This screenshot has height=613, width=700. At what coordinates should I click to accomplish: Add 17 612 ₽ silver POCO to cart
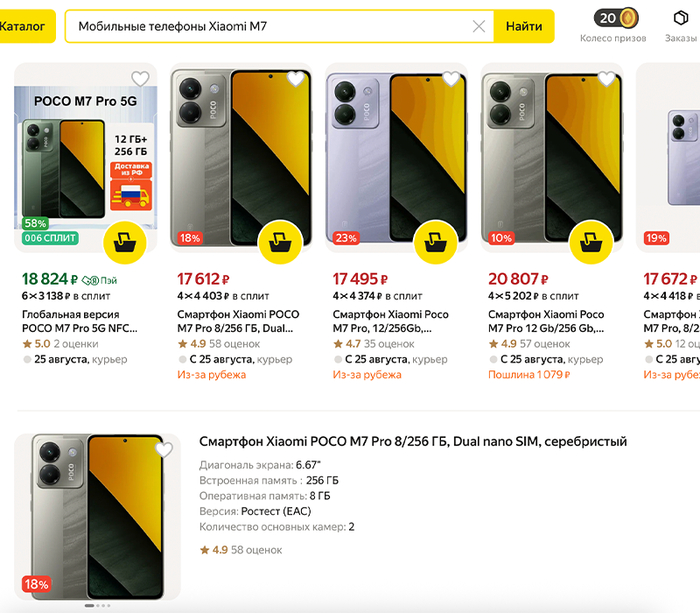click(x=280, y=242)
